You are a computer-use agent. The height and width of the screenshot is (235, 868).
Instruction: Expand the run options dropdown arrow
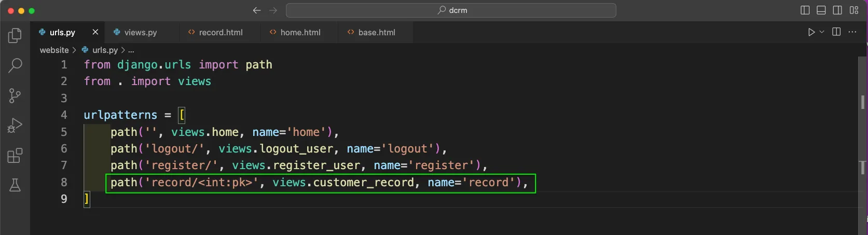click(x=822, y=32)
